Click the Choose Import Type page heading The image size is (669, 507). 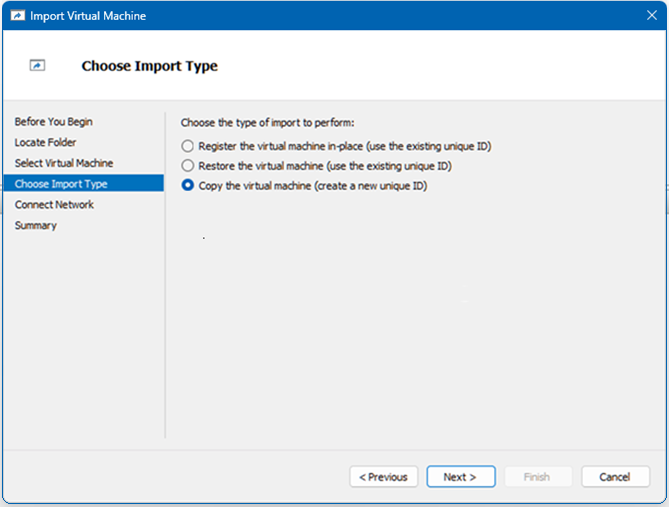(149, 66)
